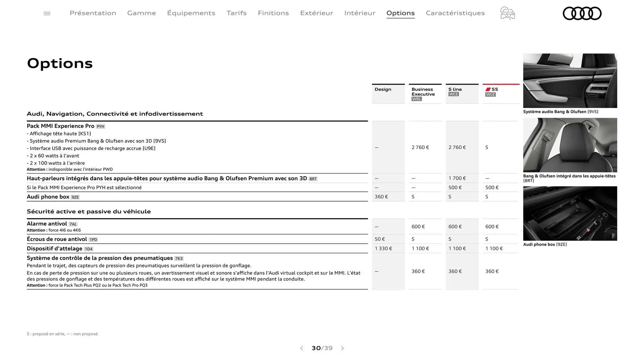The image size is (644, 362).
Task: Click the WBL badge under Business Executive
Action: tap(416, 99)
